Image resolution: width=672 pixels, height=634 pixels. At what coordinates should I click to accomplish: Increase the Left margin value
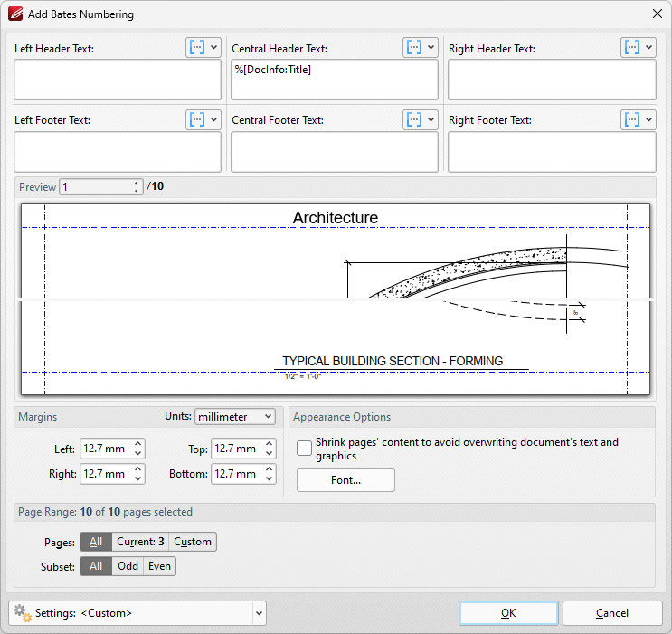pos(138,444)
